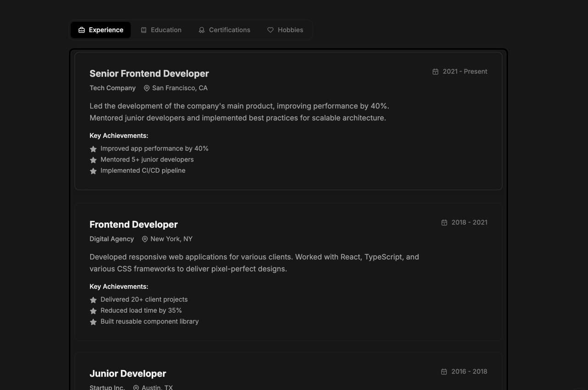Select the Certifications tab
Screen dimensions: 588x390
point(224,30)
